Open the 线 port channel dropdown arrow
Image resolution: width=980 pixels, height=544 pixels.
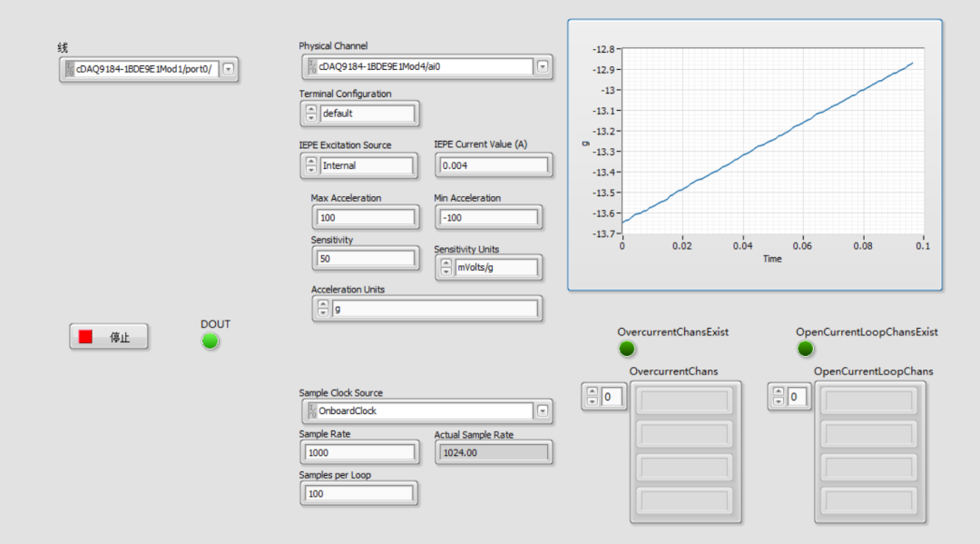pyautogui.click(x=229, y=69)
